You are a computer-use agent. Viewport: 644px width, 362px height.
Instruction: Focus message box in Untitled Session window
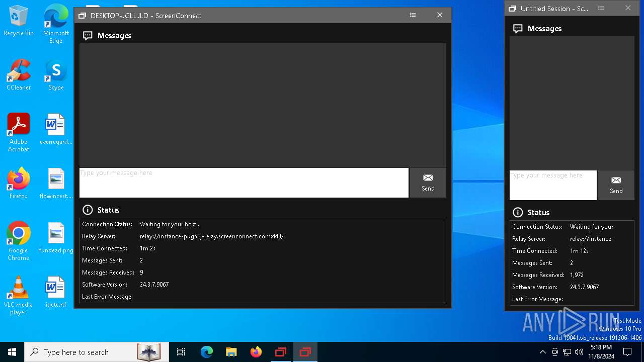tap(553, 185)
